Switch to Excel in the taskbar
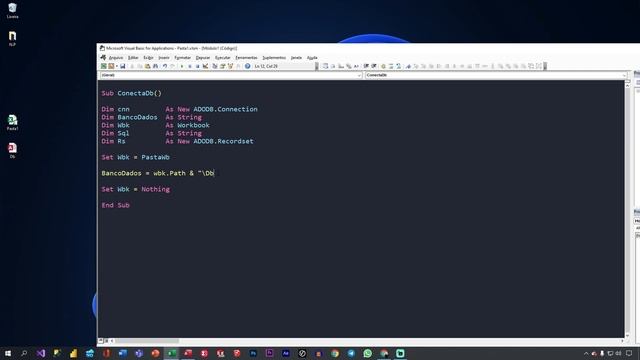Image resolution: width=640 pixels, height=360 pixels. coord(172,353)
